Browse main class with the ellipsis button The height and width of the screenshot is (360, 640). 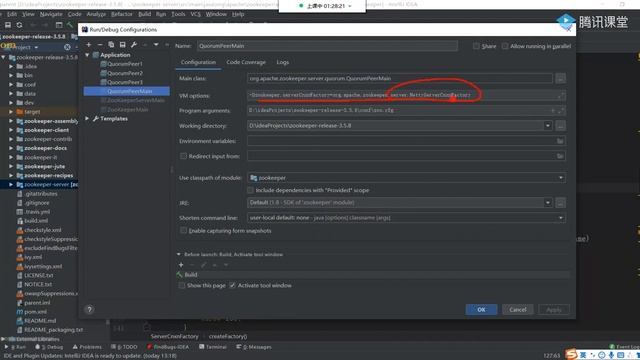pyautogui.click(x=560, y=78)
